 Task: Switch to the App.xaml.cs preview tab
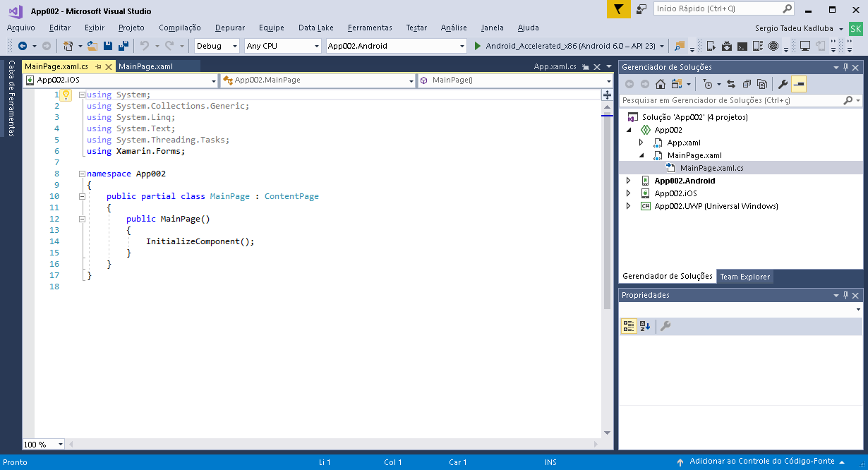[x=555, y=66]
